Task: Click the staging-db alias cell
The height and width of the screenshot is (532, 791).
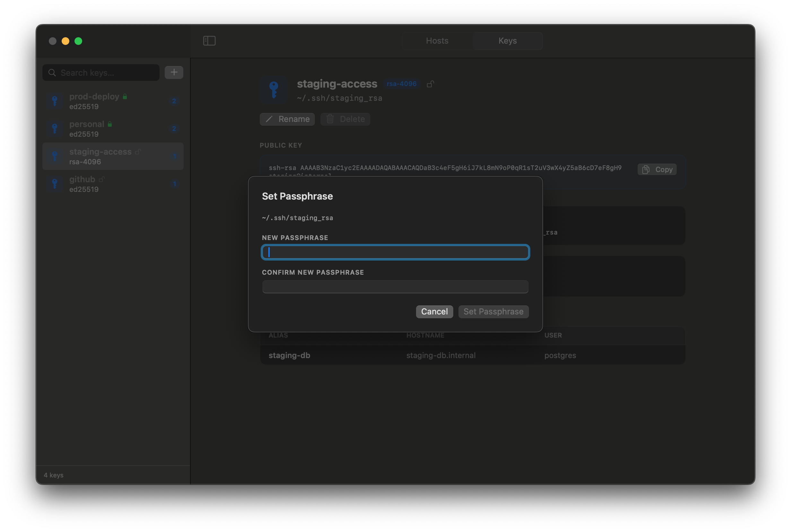Action: 289,355
